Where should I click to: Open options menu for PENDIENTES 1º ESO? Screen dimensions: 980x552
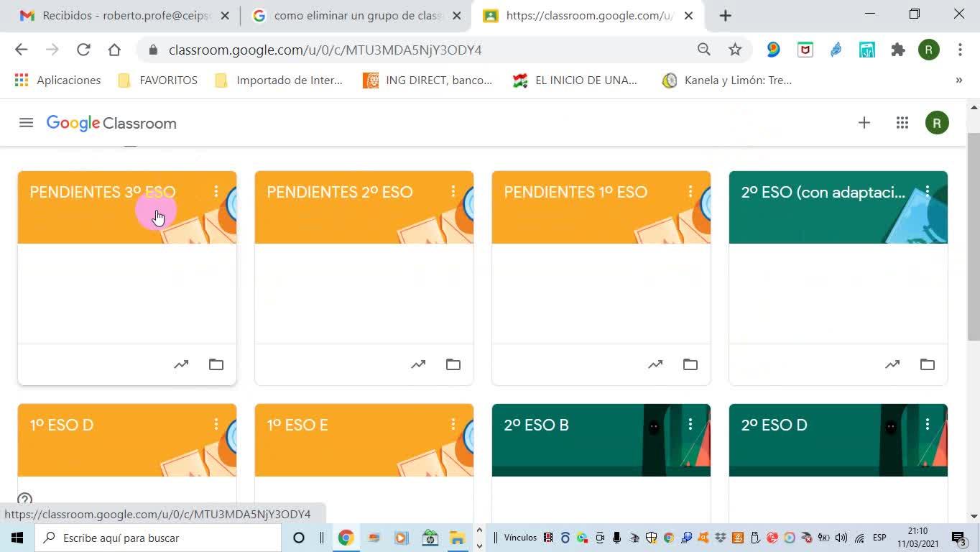coord(690,191)
